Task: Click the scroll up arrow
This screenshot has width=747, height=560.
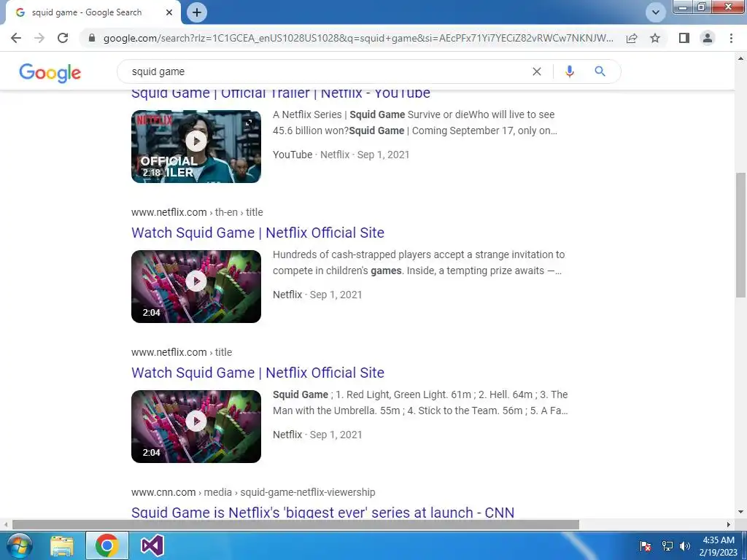Action: (x=740, y=58)
